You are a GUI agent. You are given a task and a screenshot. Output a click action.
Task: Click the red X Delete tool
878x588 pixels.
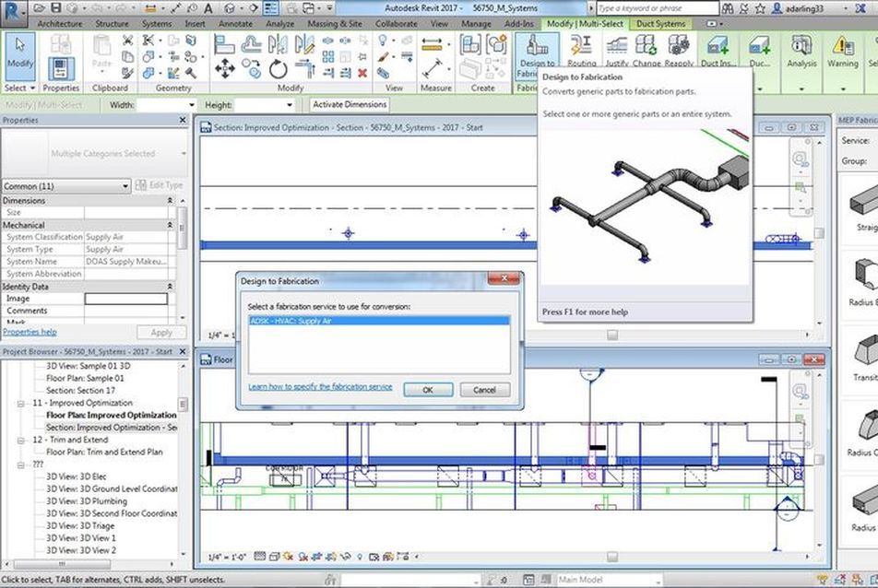362,73
